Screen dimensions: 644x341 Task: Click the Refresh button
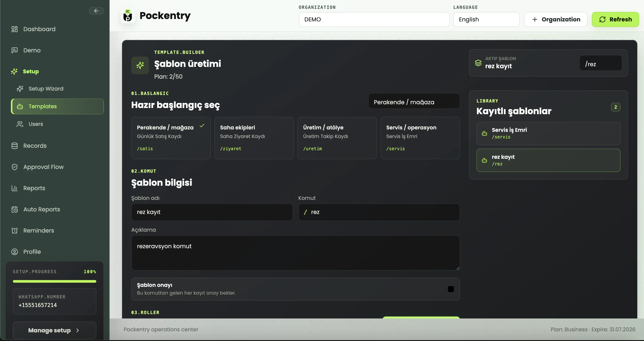[x=615, y=19]
